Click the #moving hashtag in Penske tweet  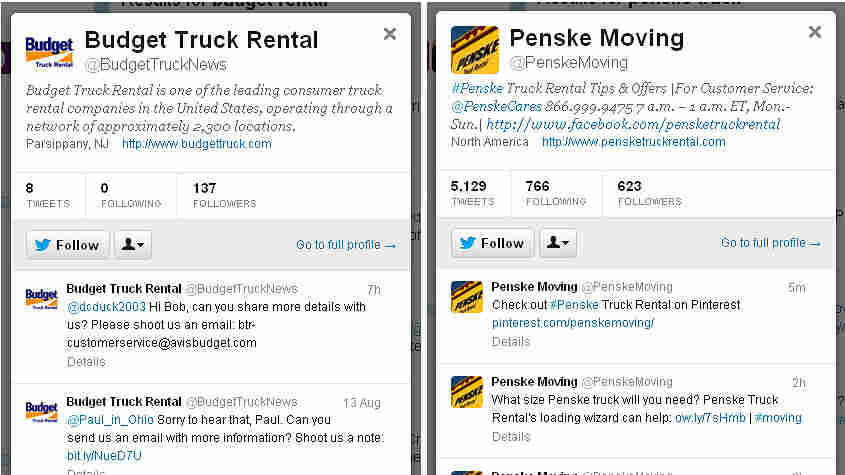[x=778, y=418]
